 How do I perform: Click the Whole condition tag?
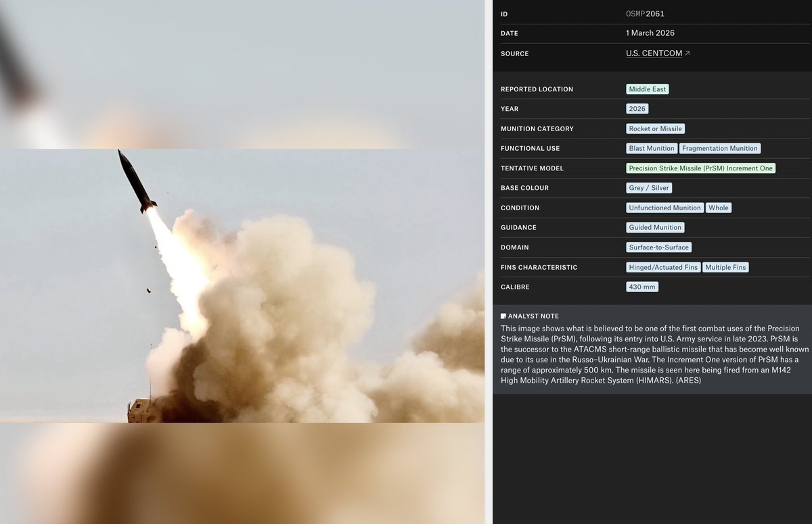(719, 208)
